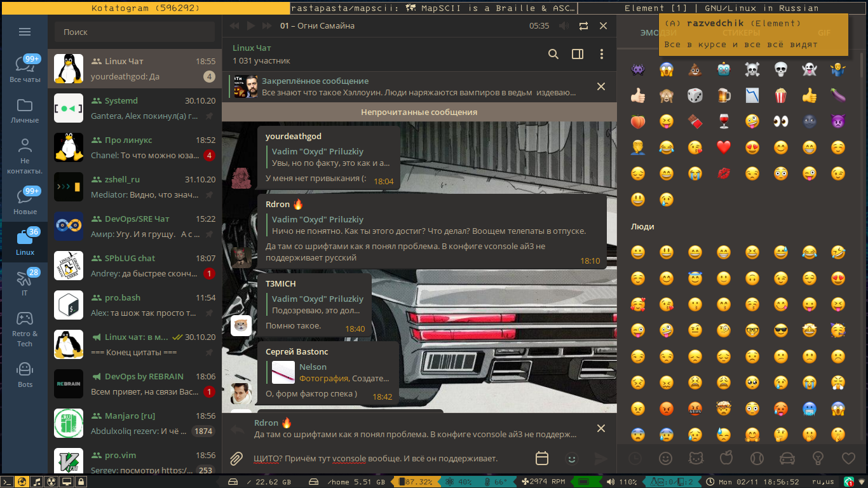Open the hamburger main menu

tap(25, 32)
